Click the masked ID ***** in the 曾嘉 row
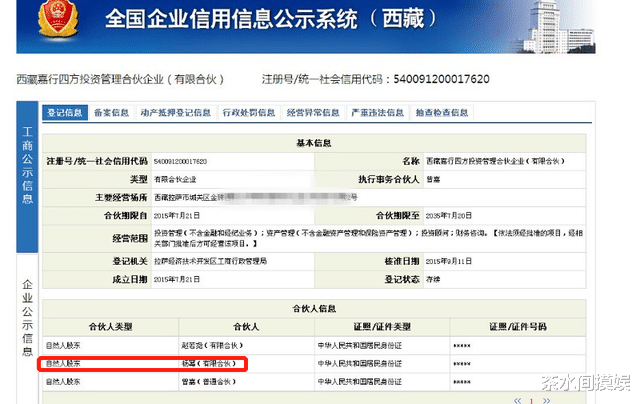 tap(462, 382)
